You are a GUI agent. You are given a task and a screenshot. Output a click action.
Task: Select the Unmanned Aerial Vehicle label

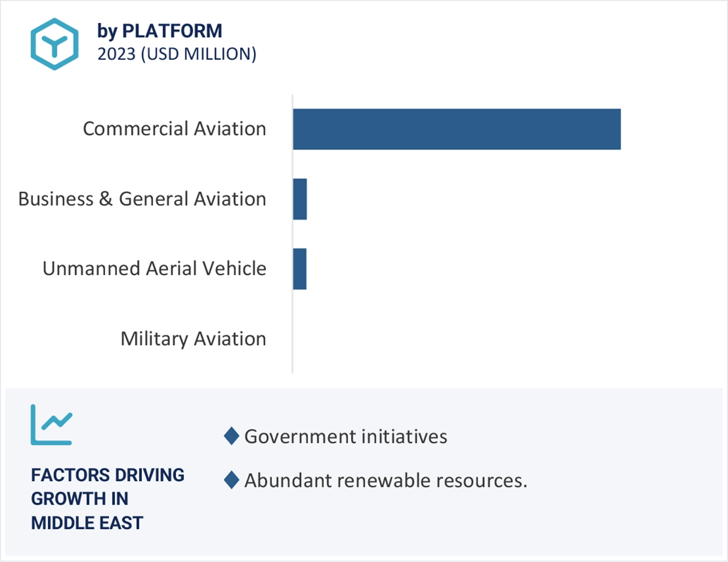(154, 269)
